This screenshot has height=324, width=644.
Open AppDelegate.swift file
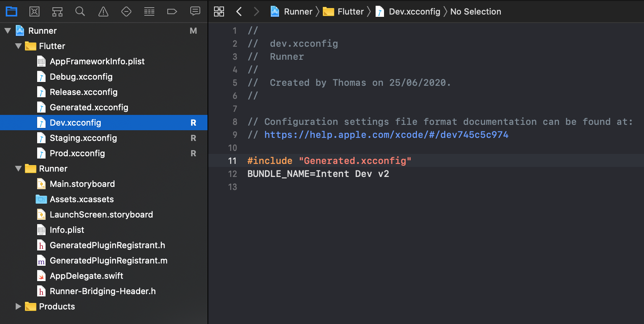[86, 276]
